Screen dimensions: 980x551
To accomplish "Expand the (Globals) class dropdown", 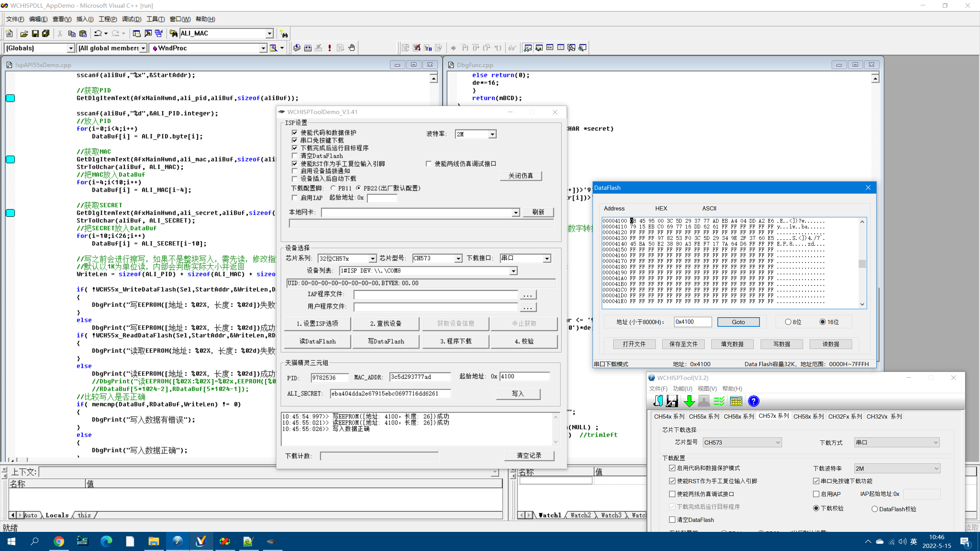I will pos(71,48).
